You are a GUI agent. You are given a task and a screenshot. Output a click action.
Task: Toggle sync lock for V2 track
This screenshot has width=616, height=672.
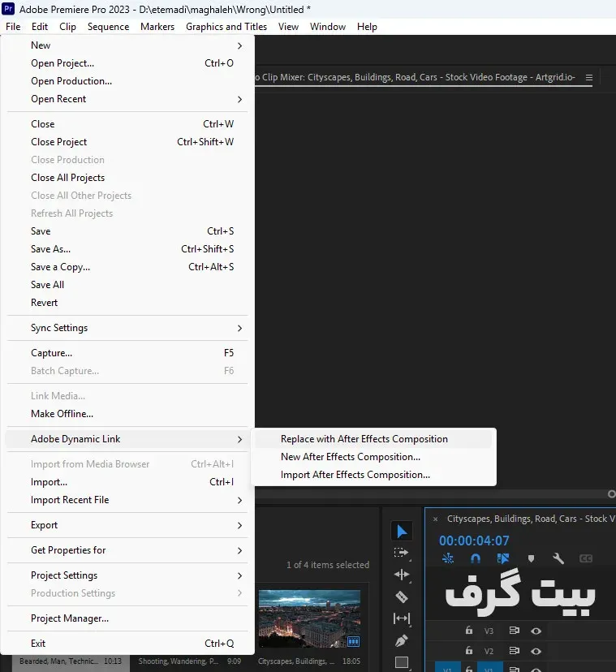coord(514,651)
